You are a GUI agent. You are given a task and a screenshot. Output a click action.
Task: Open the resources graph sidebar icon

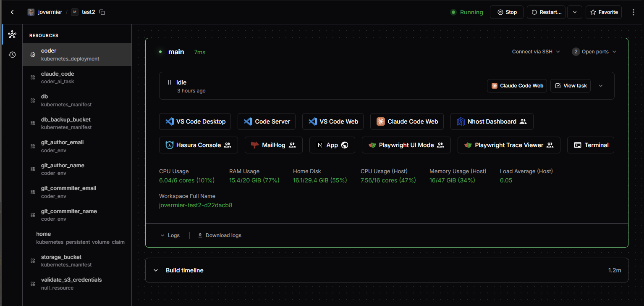pyautogui.click(x=12, y=34)
